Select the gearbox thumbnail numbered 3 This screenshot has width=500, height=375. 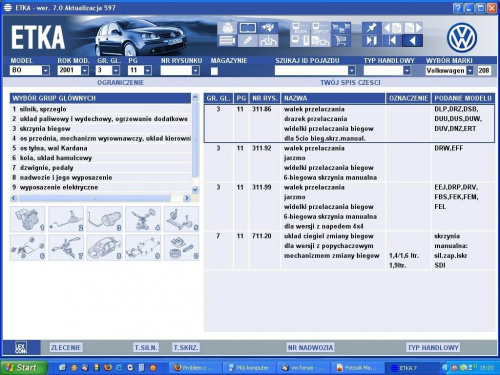(x=104, y=219)
